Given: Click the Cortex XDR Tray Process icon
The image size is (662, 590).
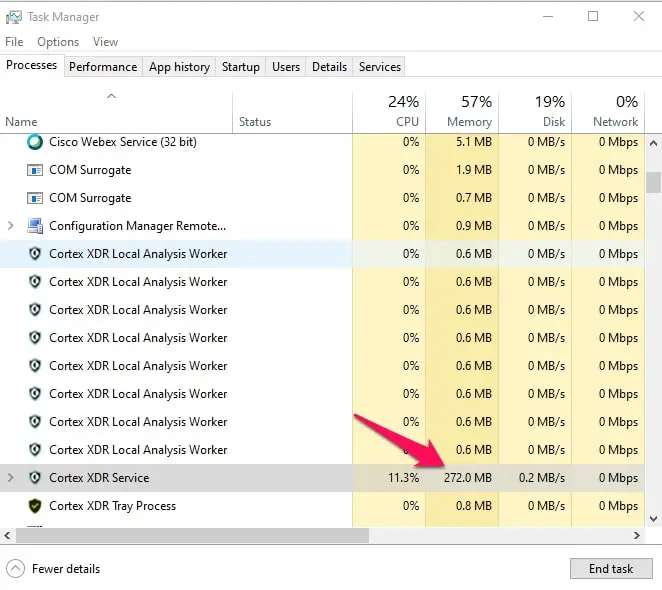Looking at the screenshot, I should coord(35,506).
